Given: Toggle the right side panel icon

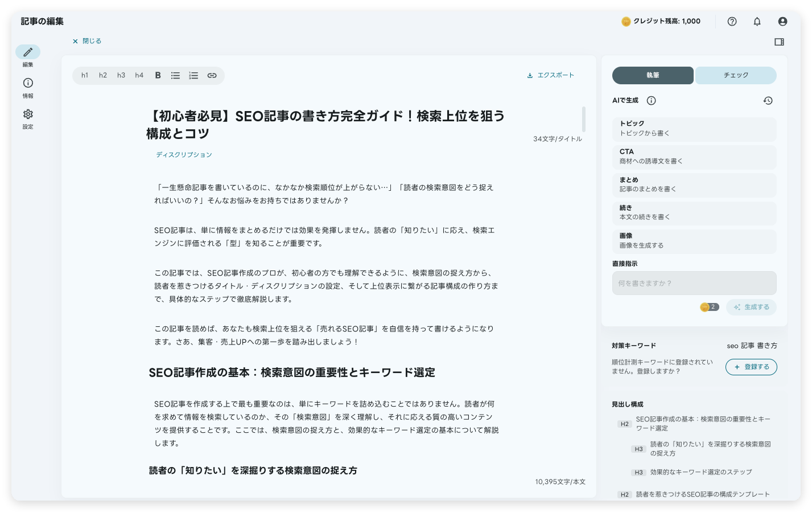Looking at the screenshot, I should pos(779,42).
